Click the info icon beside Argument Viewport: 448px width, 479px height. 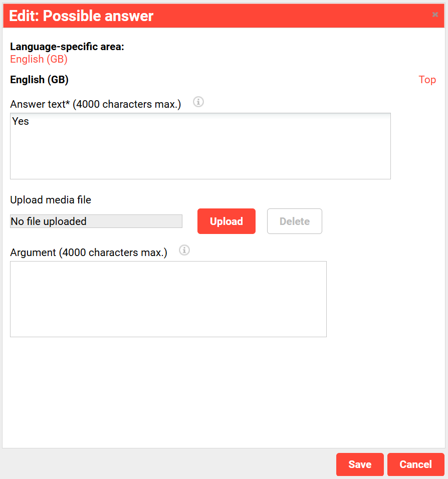[x=184, y=250]
